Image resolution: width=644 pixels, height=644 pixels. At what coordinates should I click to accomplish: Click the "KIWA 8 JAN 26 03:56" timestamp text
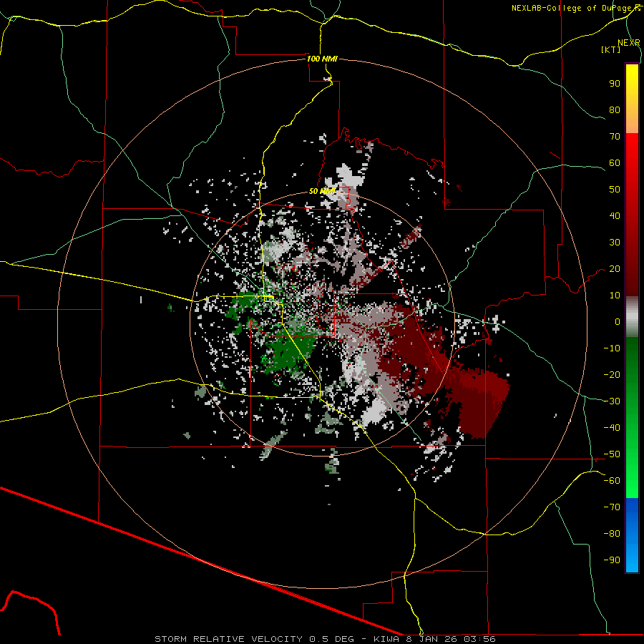(434, 639)
